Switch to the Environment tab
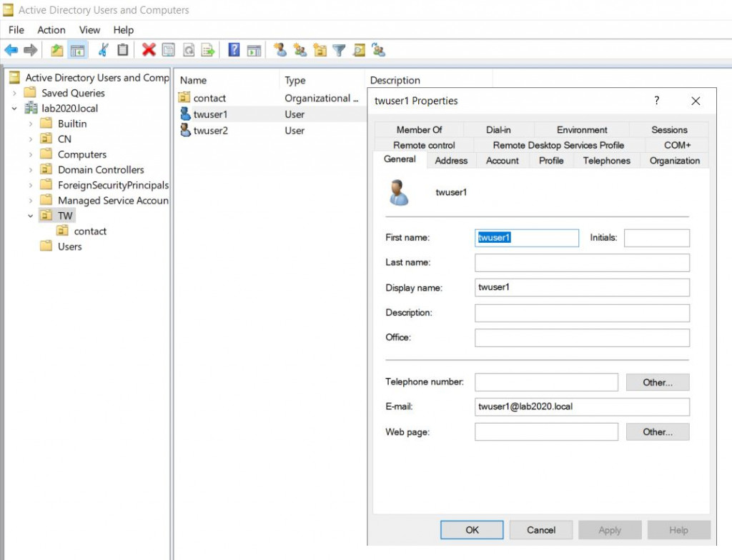 (582, 130)
